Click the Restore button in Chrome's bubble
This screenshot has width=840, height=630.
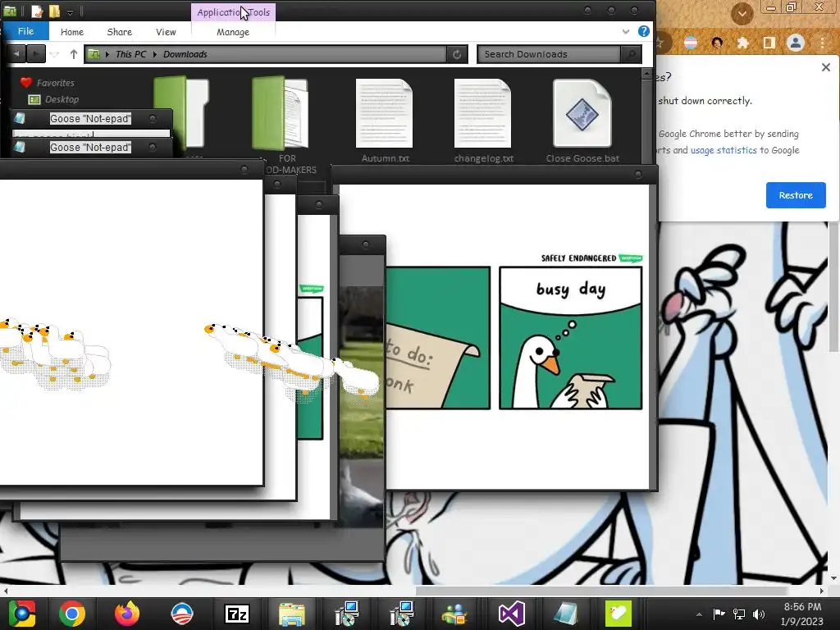(796, 195)
